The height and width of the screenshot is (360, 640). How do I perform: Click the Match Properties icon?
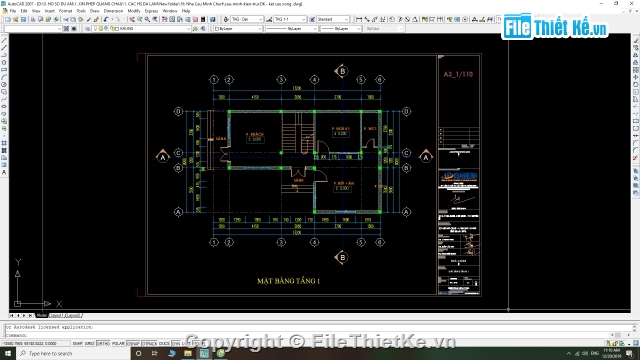coord(89,19)
